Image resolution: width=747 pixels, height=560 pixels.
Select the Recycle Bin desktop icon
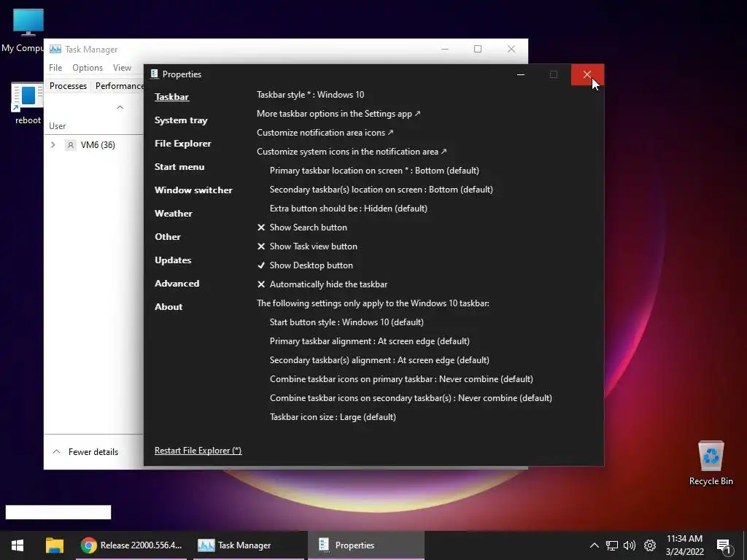711,463
